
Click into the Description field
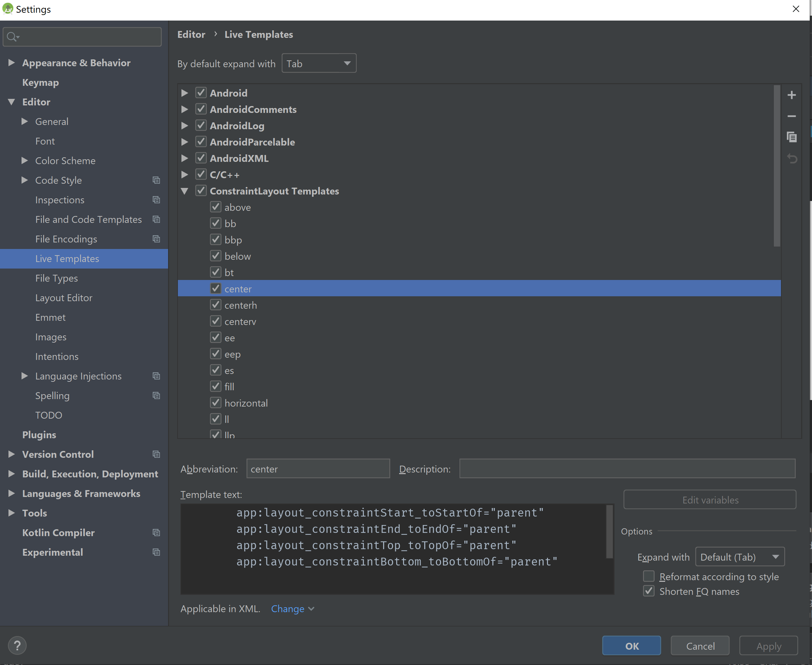tap(627, 469)
